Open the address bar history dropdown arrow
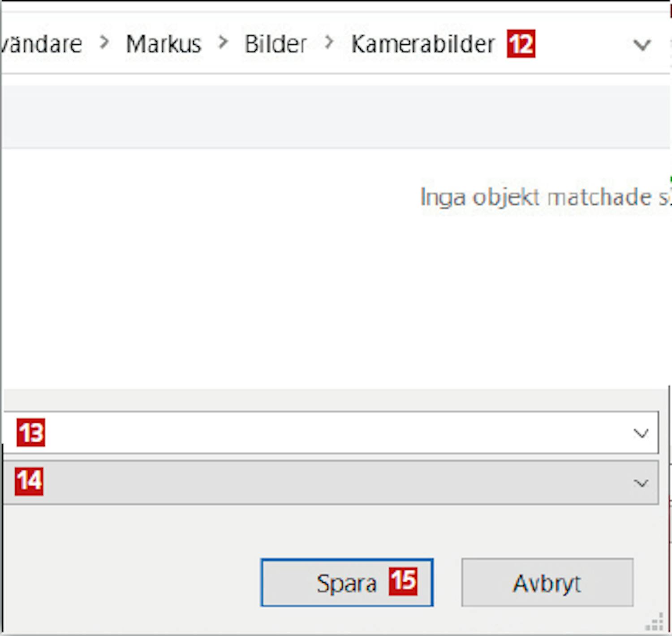672x636 pixels. tap(642, 45)
